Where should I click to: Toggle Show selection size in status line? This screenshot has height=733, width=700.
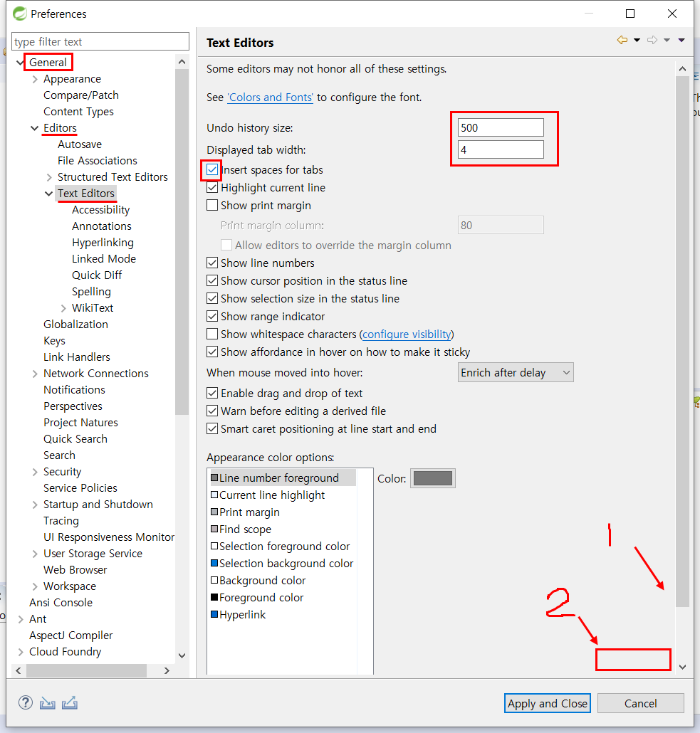(x=212, y=298)
